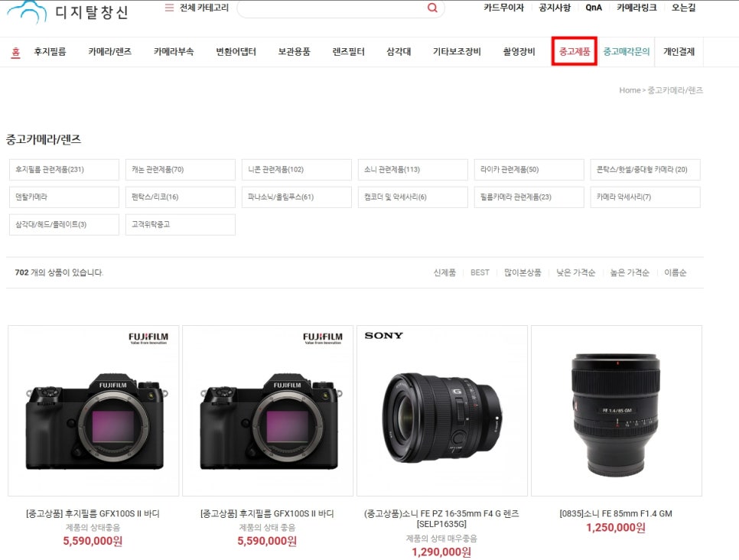Sort products by 높은 가격순

pos(630,272)
